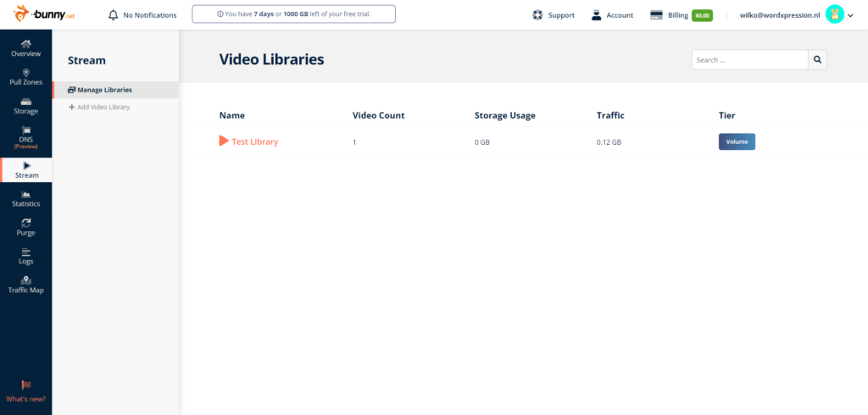Click the search magnifier button
868x415 pixels.
coord(818,60)
